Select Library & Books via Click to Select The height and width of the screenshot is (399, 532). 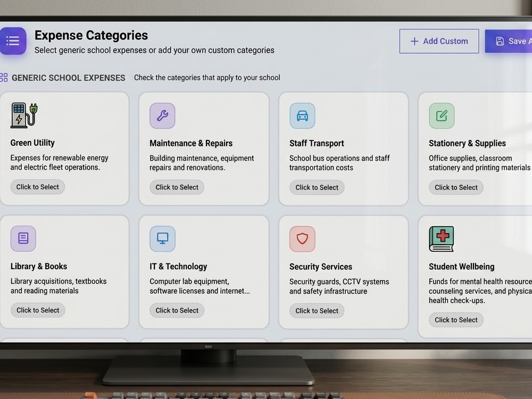click(x=38, y=310)
